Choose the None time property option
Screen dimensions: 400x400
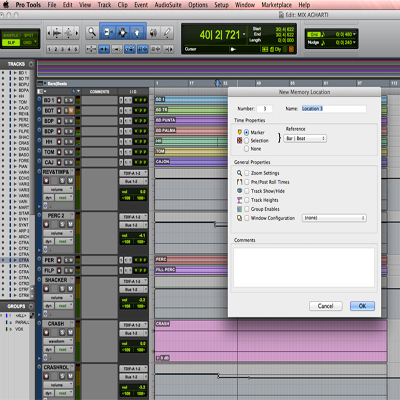(246, 149)
